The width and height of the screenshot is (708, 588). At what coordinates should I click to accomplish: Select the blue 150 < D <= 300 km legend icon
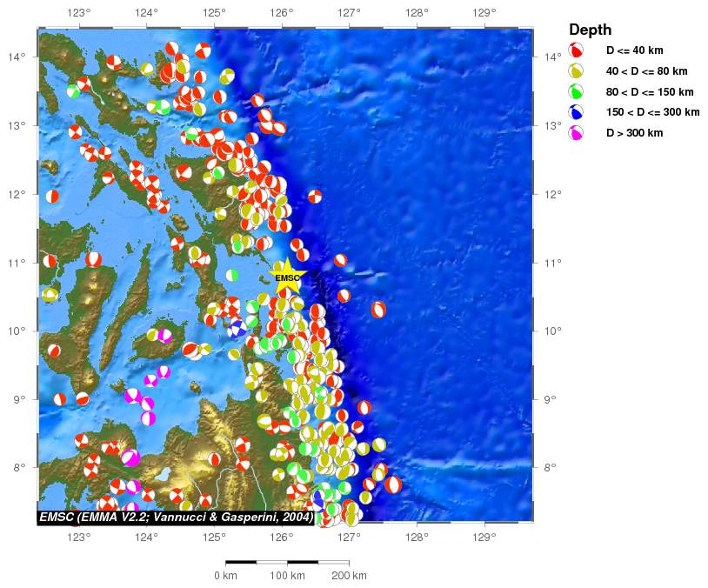pos(576,112)
